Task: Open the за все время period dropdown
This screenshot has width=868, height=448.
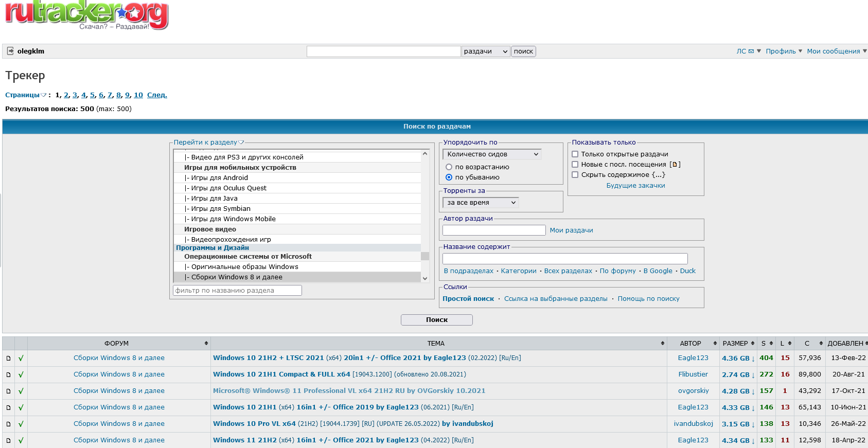Action: [x=481, y=203]
